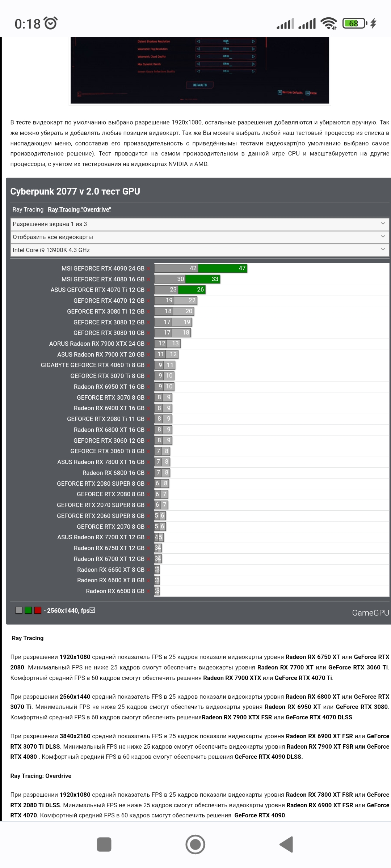Click the 'Radeon RX 6750 XT 12 GB' label
Screen dimensions: 391x868
109,548
